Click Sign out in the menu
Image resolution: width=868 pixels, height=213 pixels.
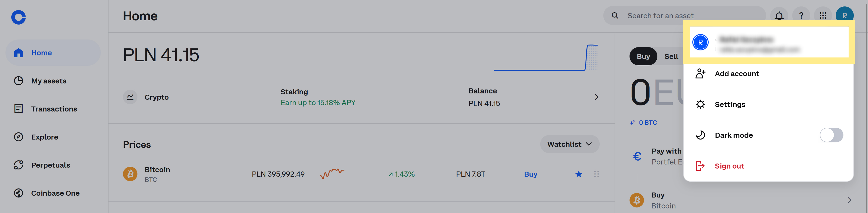click(729, 166)
